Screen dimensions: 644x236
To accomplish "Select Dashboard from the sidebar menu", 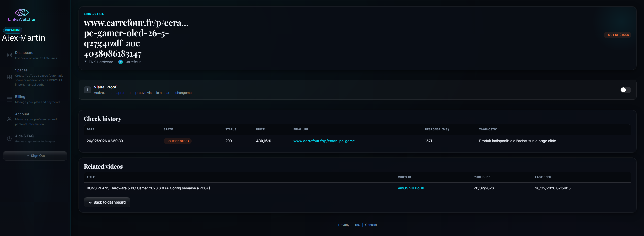I will tap(24, 53).
